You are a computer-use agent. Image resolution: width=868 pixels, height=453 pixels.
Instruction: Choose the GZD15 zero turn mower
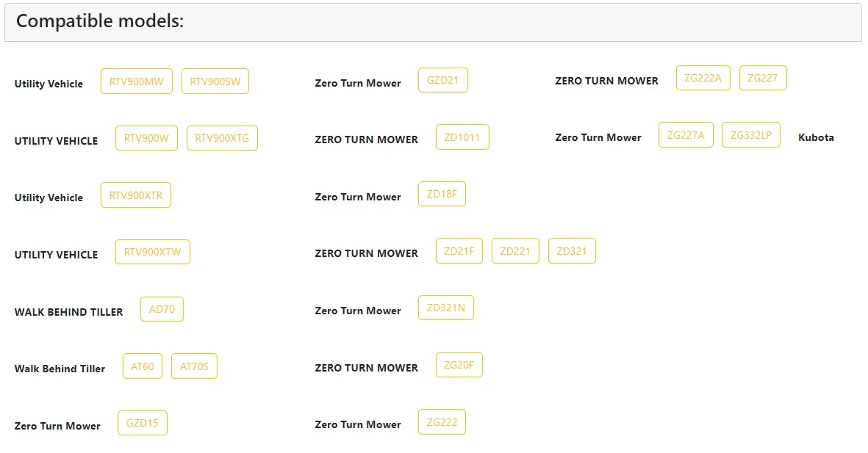point(143,423)
